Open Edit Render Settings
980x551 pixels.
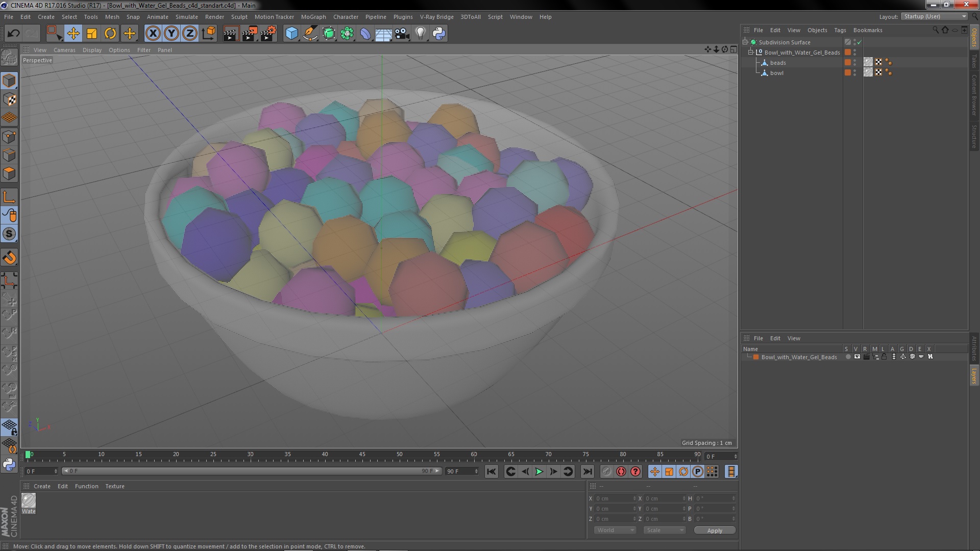268,34
